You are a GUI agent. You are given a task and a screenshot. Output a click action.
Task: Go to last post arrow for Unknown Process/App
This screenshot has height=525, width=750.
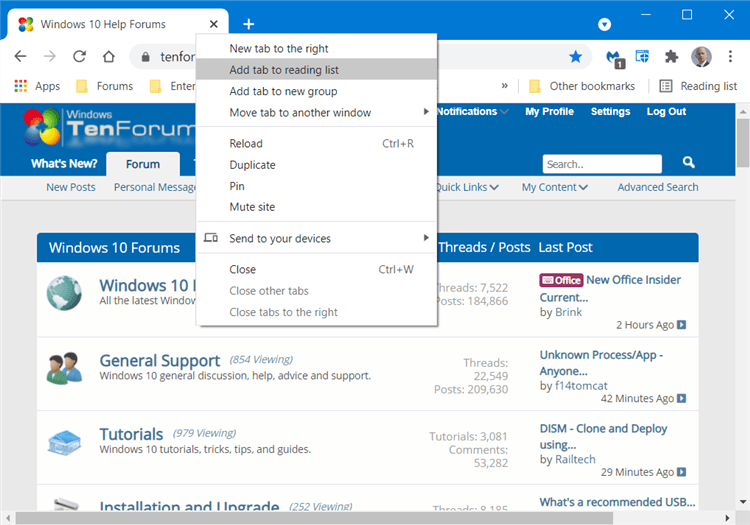click(682, 398)
